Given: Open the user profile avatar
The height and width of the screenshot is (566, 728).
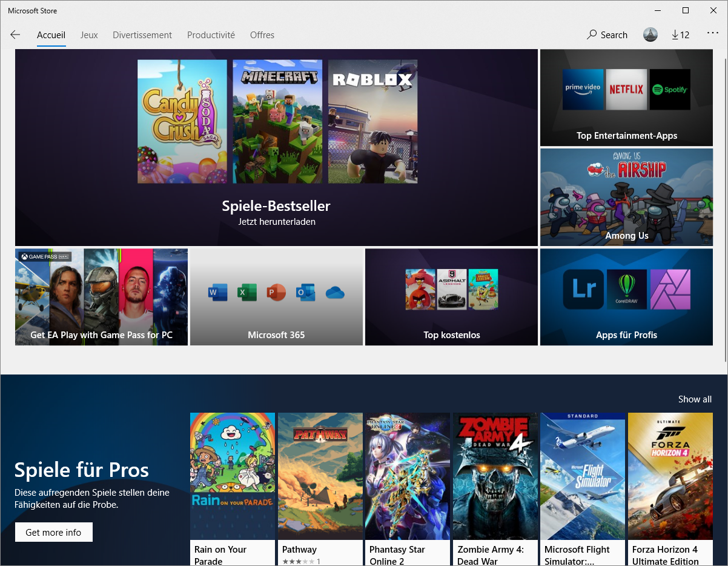Looking at the screenshot, I should point(650,35).
